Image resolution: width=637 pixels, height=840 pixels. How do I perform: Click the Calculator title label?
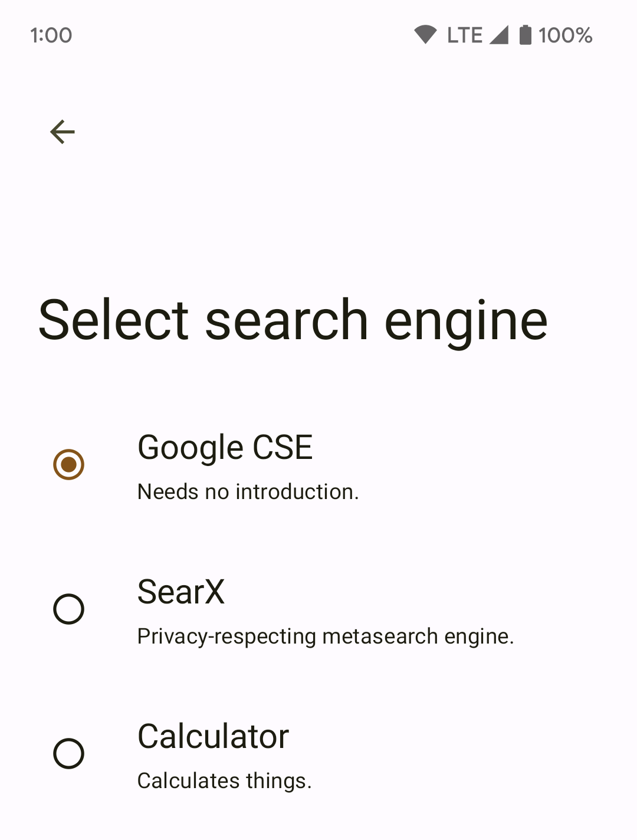(x=213, y=736)
